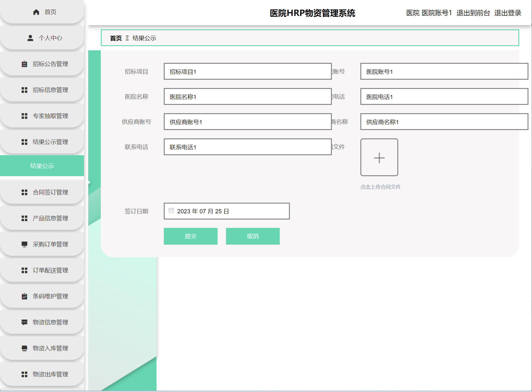
Task: Click the grid icon beside 产品信息管理
Action: (x=24, y=219)
